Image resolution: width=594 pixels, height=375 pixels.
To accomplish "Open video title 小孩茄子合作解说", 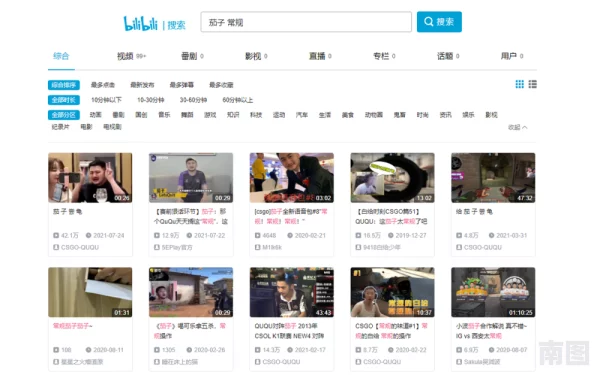I will click(491, 331).
